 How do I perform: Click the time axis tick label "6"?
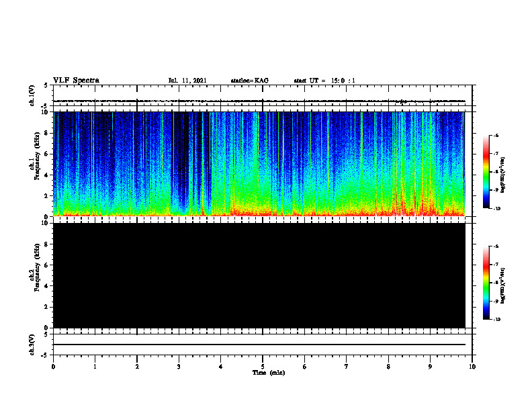coord(305,367)
